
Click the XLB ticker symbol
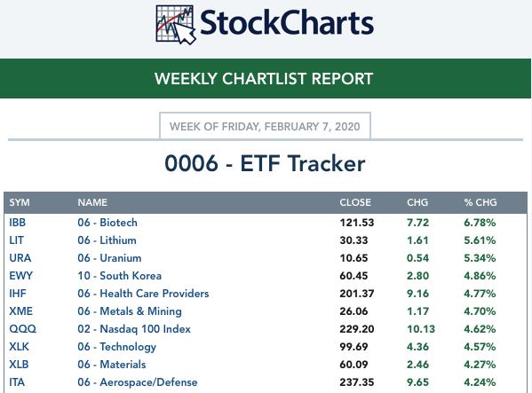pyautogui.click(x=19, y=365)
